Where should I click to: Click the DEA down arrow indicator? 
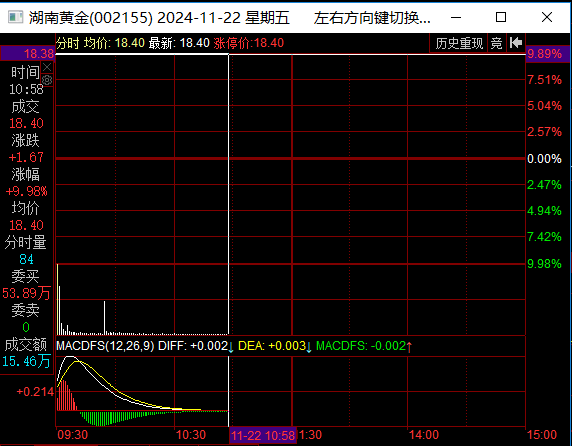coord(309,347)
